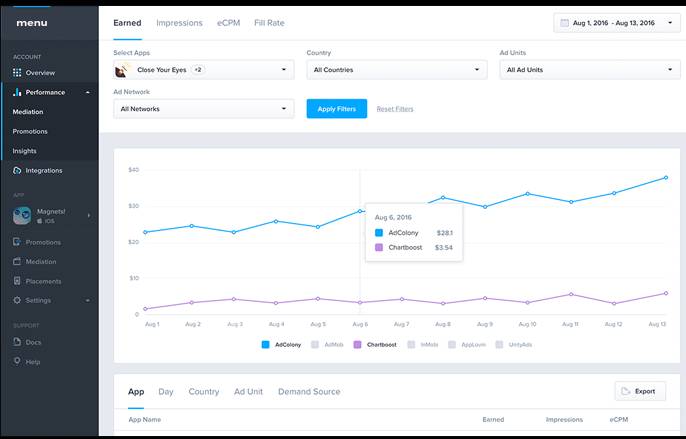Click the Magnets! app avatar icon
The image size is (686, 439).
click(x=23, y=215)
